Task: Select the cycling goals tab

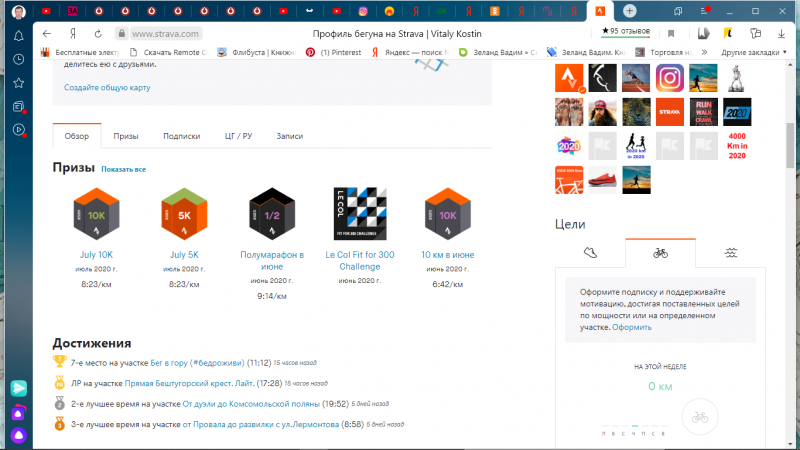Action: click(660, 253)
